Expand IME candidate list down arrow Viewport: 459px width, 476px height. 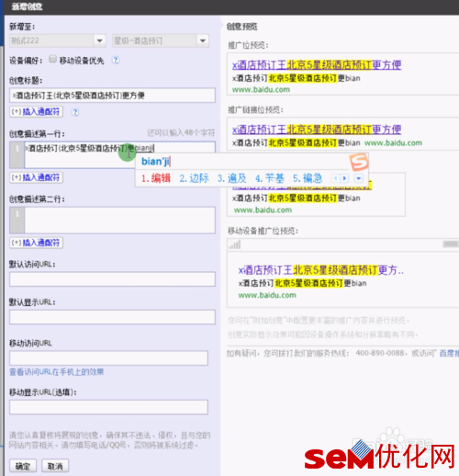pos(358,178)
